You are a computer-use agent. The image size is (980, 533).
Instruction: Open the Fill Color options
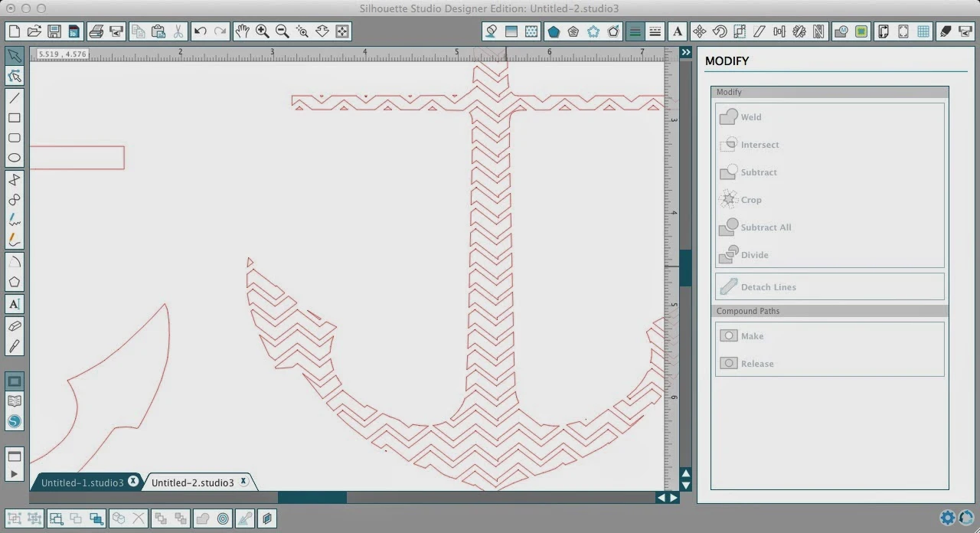click(x=492, y=31)
